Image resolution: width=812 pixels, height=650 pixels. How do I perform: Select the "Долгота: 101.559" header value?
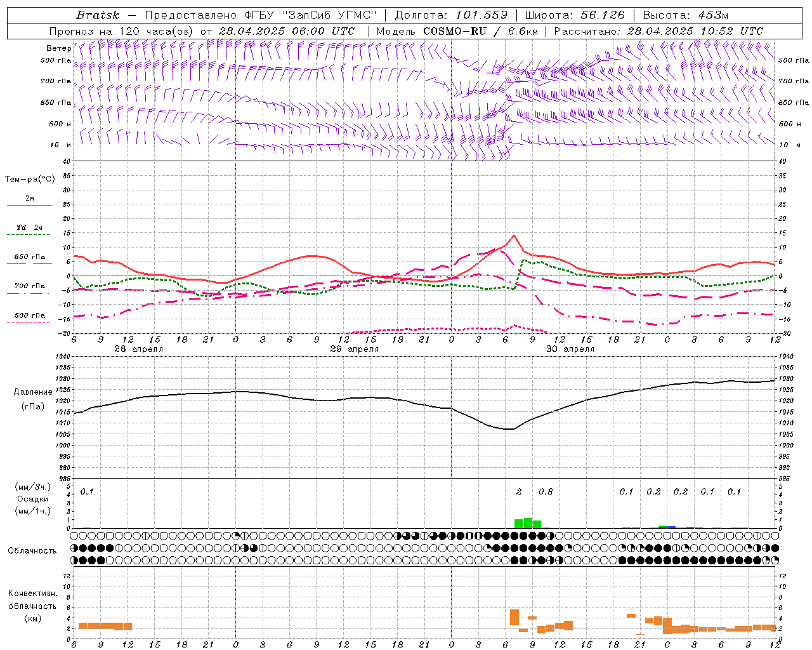[x=451, y=15]
